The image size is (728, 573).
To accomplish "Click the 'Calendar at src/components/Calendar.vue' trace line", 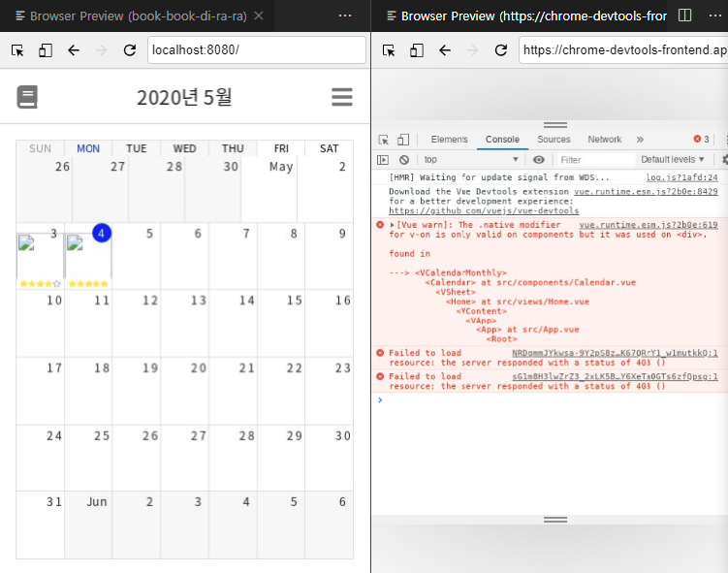I will tap(530, 282).
